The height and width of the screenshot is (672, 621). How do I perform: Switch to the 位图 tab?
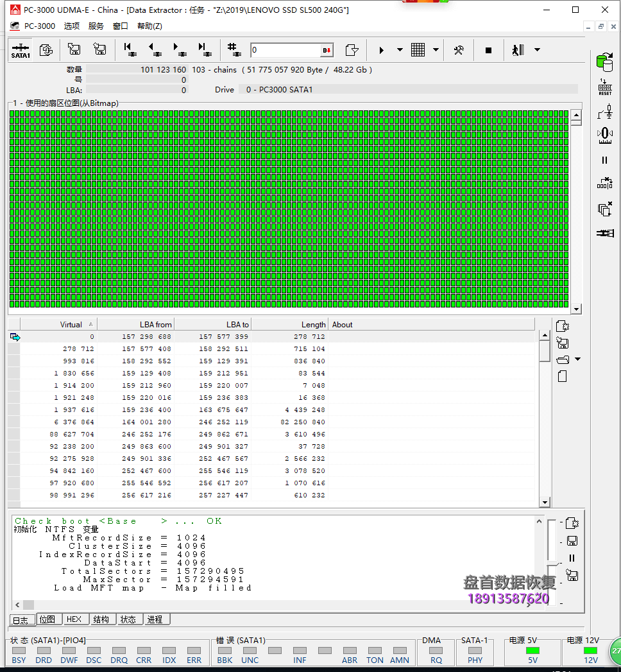[x=49, y=619]
